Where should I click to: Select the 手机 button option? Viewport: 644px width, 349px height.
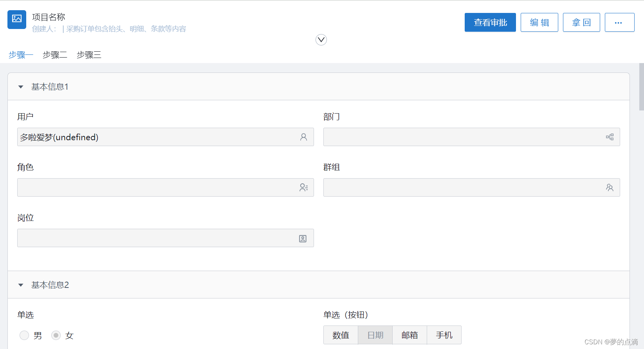tap(444, 335)
